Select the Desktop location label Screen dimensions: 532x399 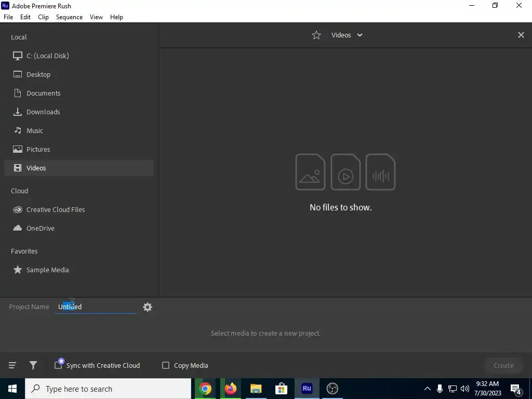[38, 75]
